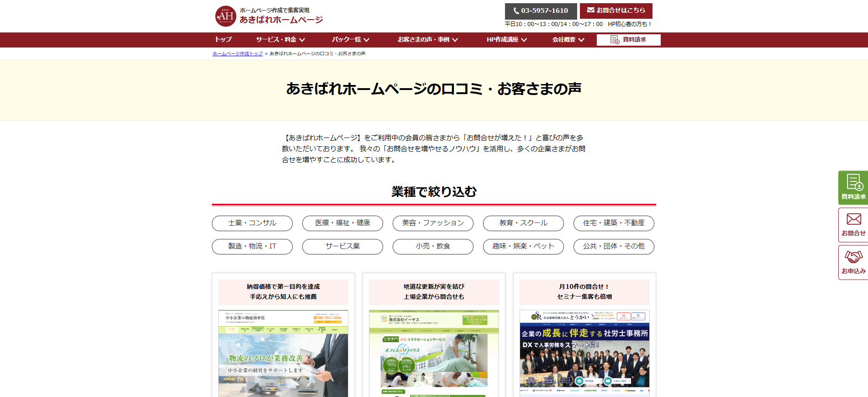Click the phone number 03-5957-1610 button
The width and height of the screenshot is (868, 397).
pyautogui.click(x=541, y=11)
